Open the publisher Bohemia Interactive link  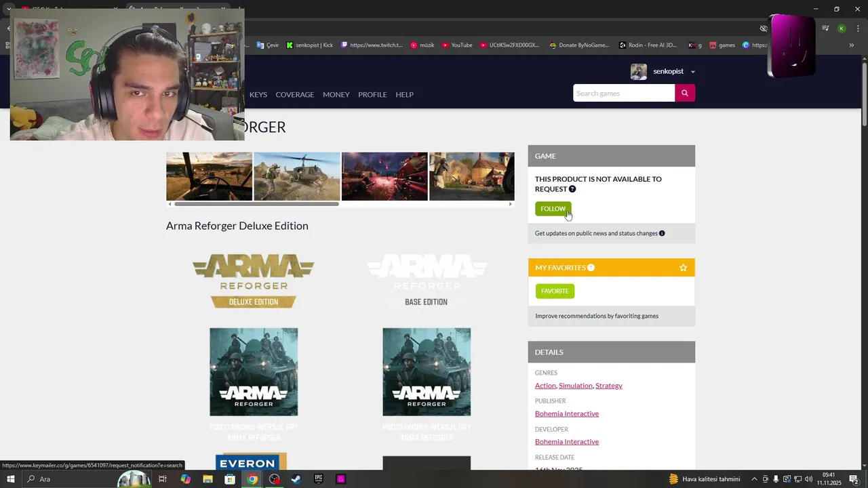coord(567,413)
